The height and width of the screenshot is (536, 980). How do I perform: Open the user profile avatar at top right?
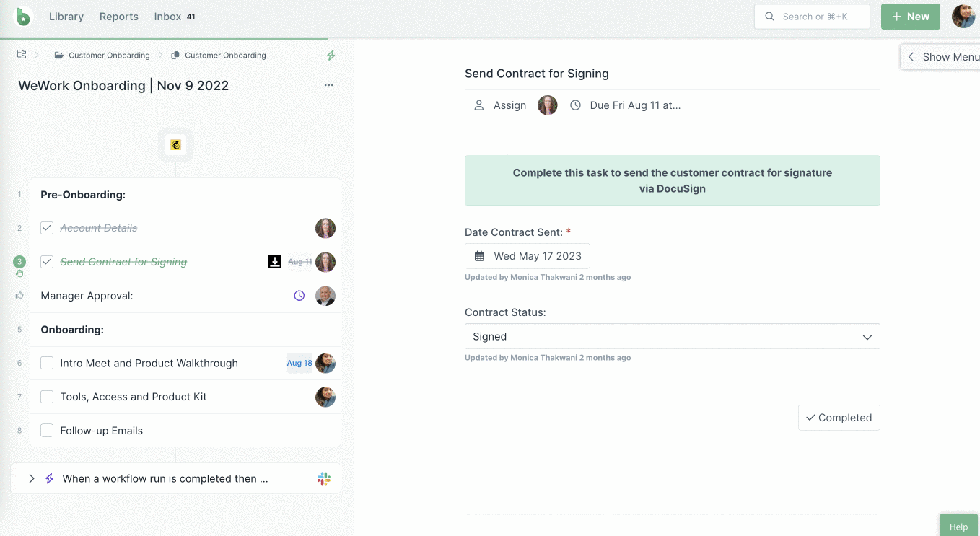click(x=963, y=16)
